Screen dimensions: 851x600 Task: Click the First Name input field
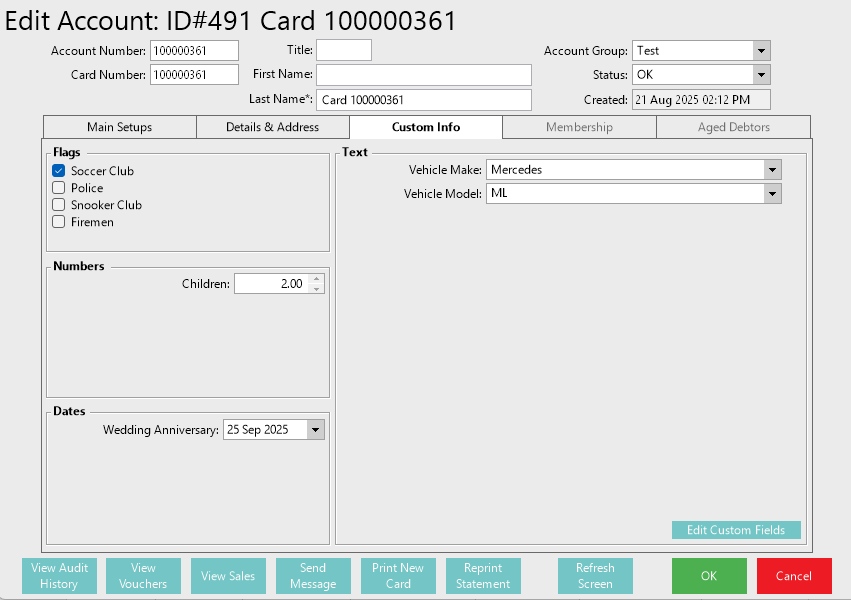pos(423,75)
